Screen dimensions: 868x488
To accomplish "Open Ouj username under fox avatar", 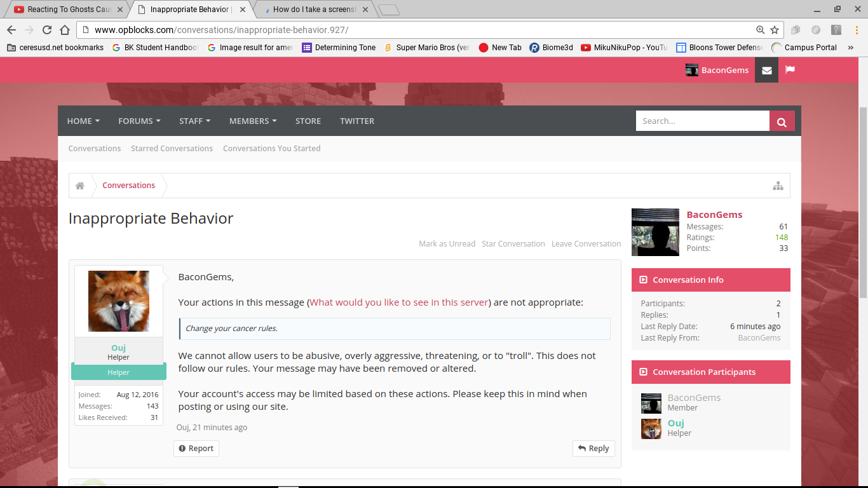I will click(118, 348).
